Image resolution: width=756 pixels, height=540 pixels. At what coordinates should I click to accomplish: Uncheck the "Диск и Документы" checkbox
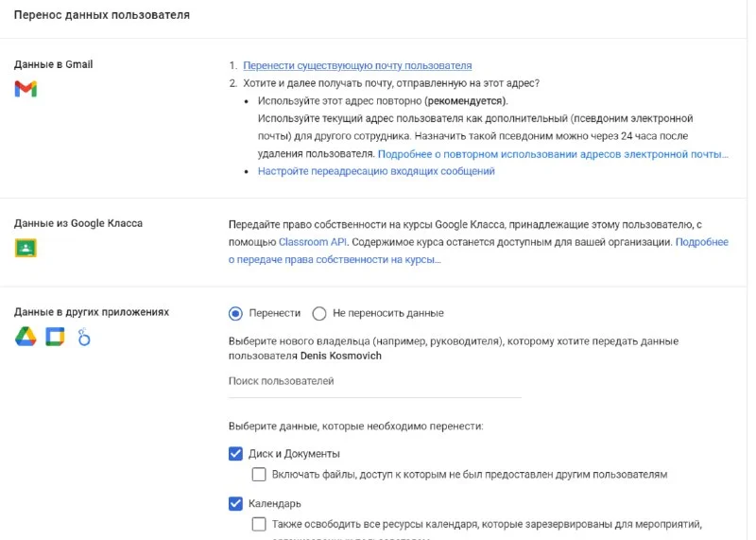coord(236,453)
